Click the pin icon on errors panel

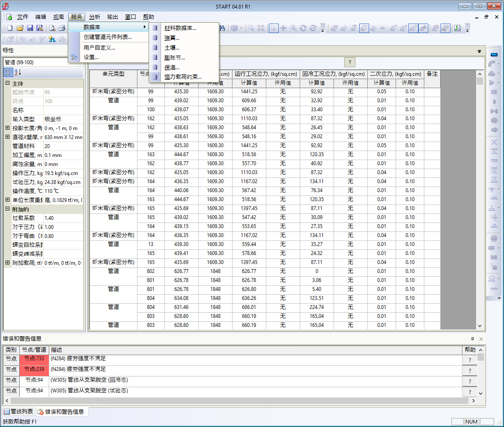coord(472,339)
